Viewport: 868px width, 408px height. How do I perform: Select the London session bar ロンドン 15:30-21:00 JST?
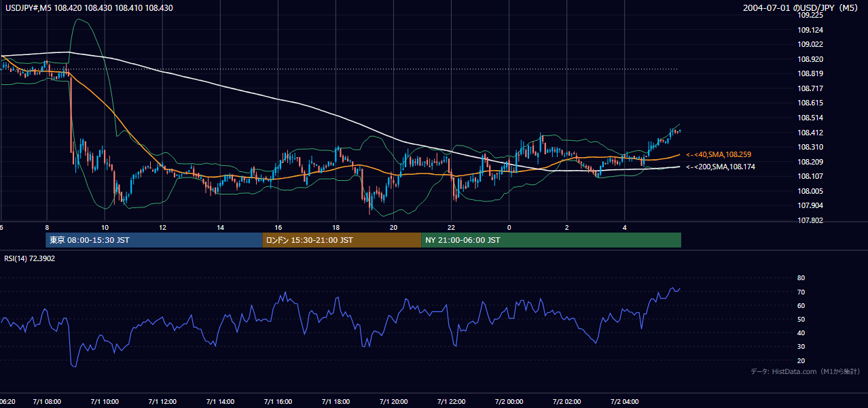342,240
